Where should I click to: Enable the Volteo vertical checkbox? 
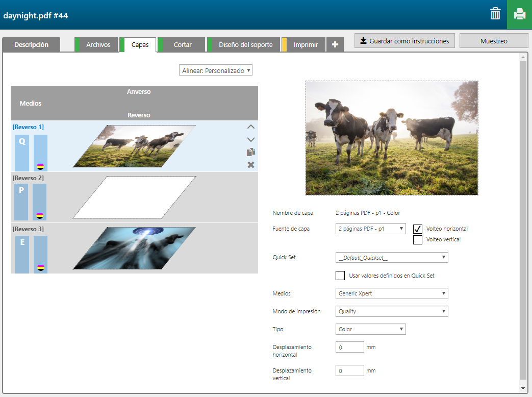pyautogui.click(x=418, y=239)
